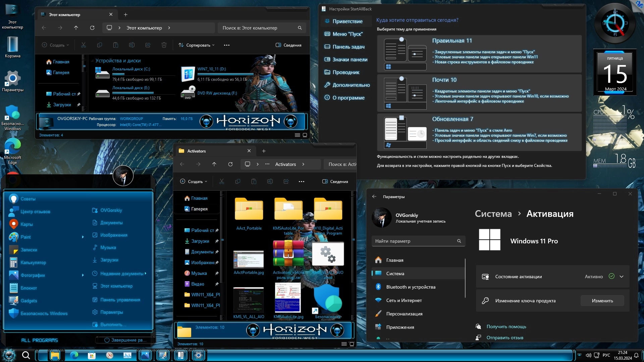Select the Почти 10 theme option
Image resolution: width=644 pixels, height=362 pixels.
pyautogui.click(x=444, y=80)
